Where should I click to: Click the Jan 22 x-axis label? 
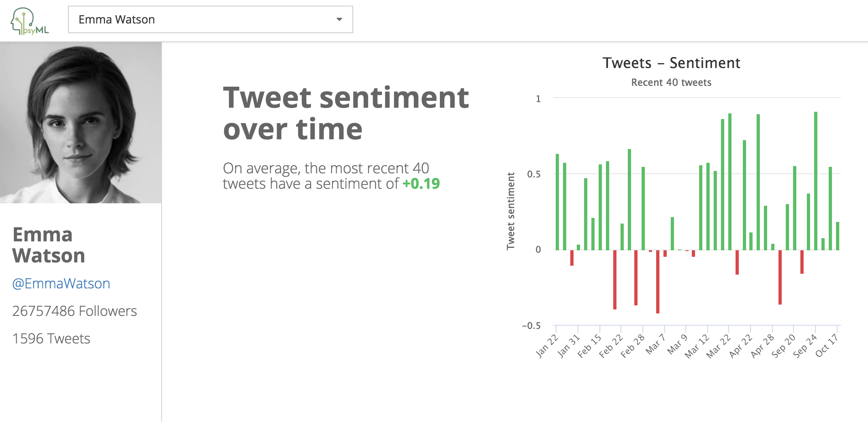pyautogui.click(x=547, y=346)
